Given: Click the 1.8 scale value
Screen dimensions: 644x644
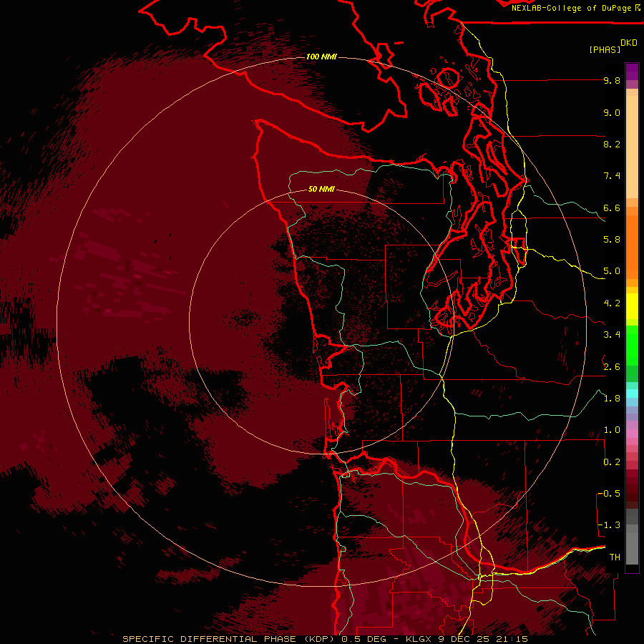Looking at the screenshot, I should click(612, 399).
